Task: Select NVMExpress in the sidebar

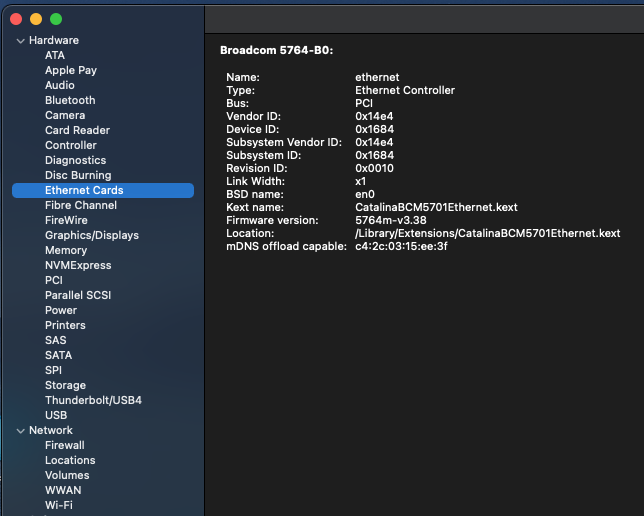Action: pos(78,265)
